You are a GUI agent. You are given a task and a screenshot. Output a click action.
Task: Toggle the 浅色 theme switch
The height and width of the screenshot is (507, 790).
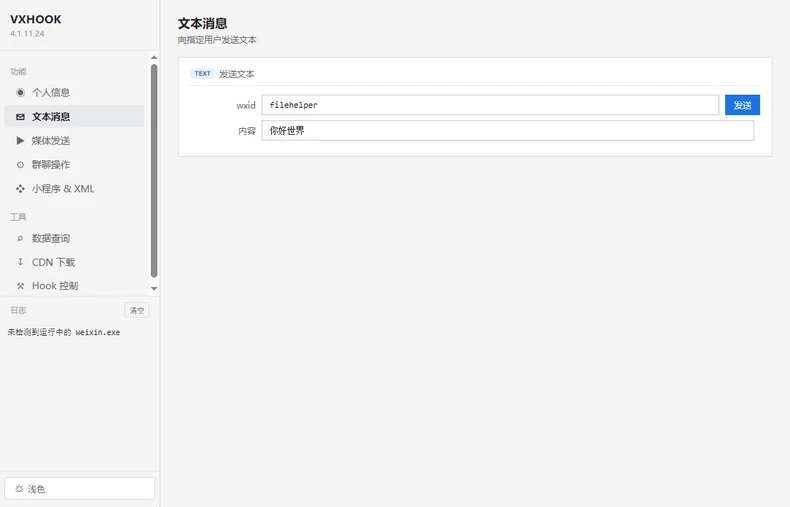point(80,489)
